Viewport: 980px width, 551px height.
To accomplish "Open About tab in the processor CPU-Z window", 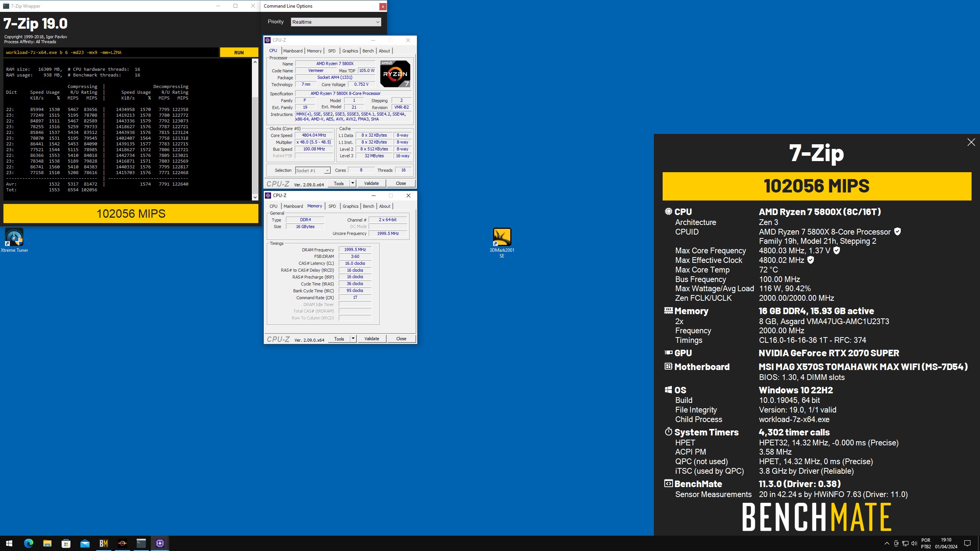I will (384, 51).
